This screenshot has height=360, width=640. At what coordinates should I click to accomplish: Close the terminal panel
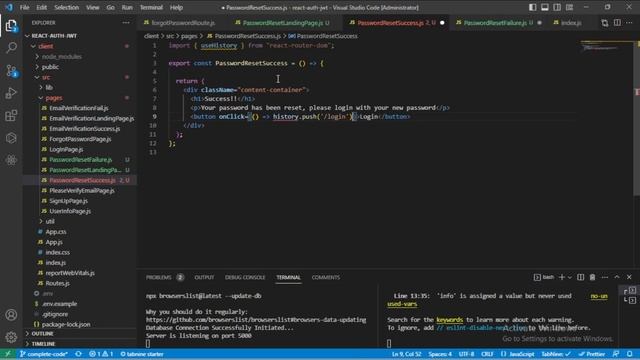coord(629,277)
